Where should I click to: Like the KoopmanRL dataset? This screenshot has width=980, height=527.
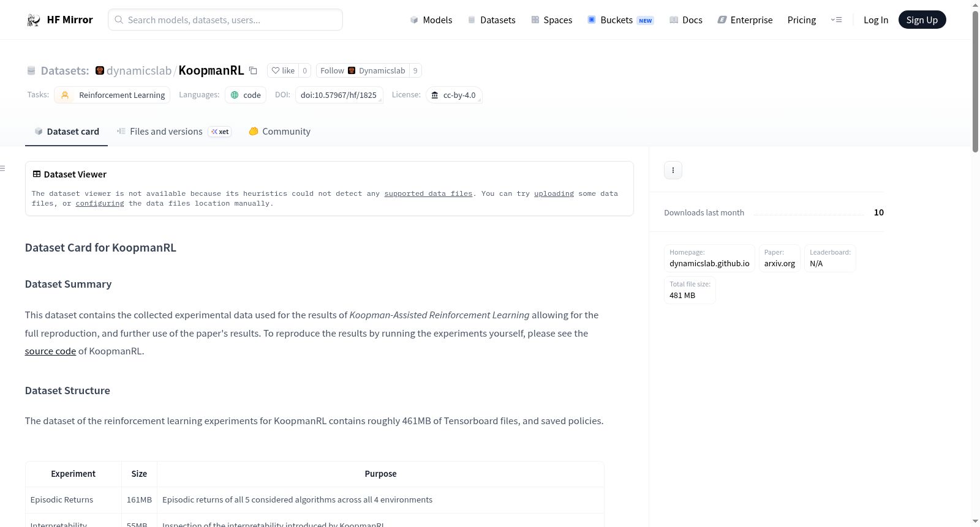(x=283, y=70)
